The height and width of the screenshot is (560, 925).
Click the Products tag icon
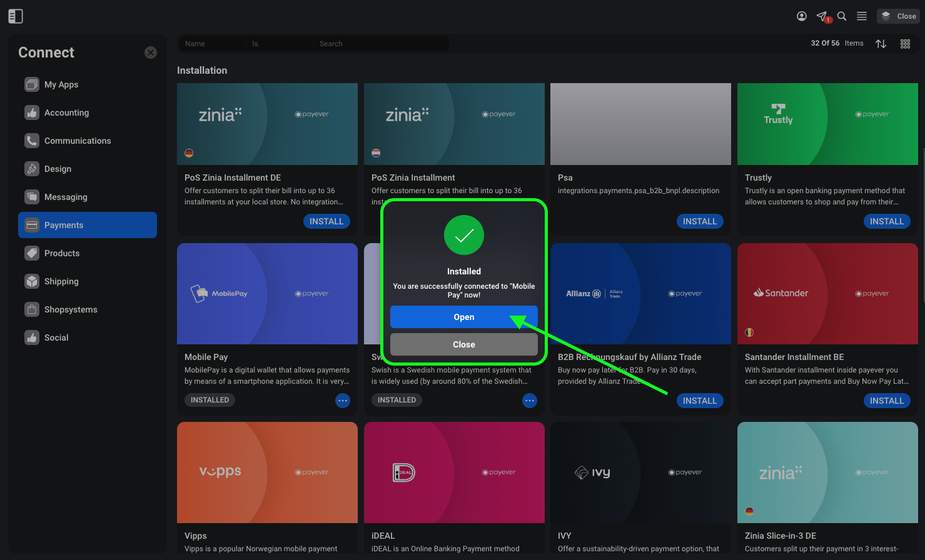(x=32, y=253)
